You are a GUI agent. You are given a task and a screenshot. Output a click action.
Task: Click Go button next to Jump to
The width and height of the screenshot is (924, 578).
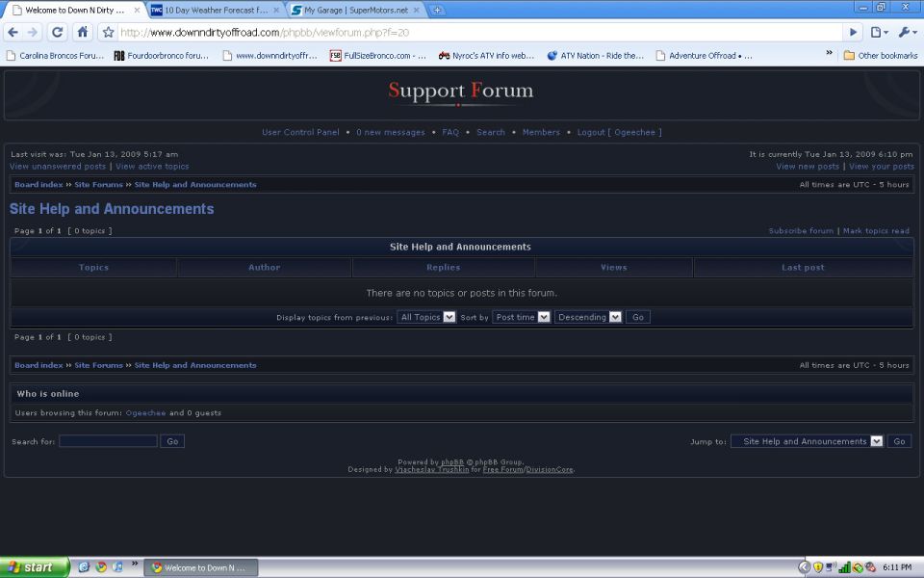click(x=899, y=441)
